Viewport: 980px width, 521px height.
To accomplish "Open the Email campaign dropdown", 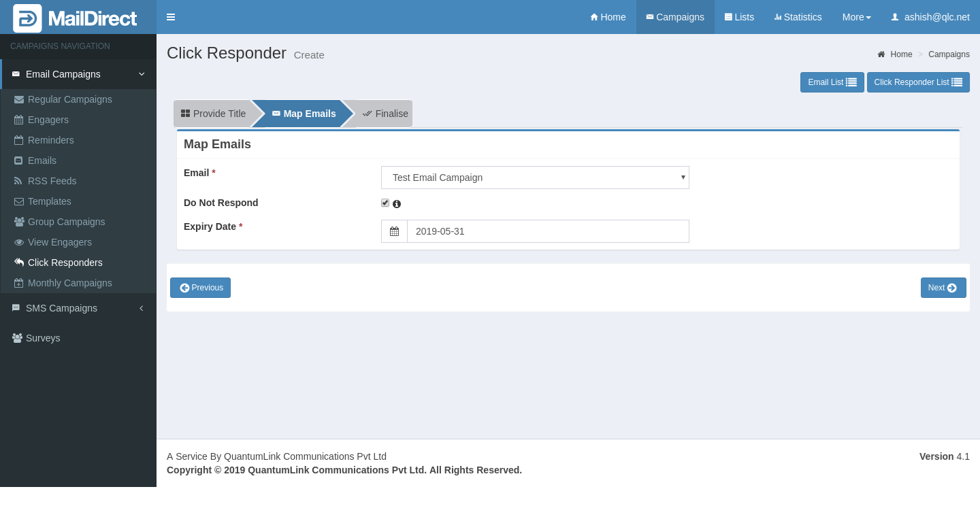I will click(535, 178).
